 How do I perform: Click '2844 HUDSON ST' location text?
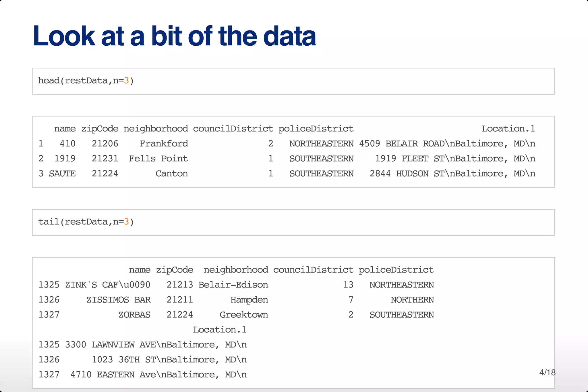[407, 173]
